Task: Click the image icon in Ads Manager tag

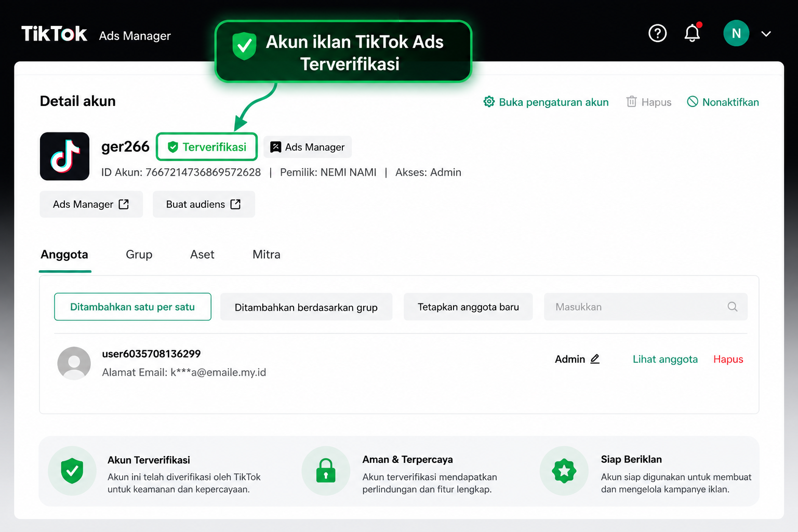Action: 275,147
